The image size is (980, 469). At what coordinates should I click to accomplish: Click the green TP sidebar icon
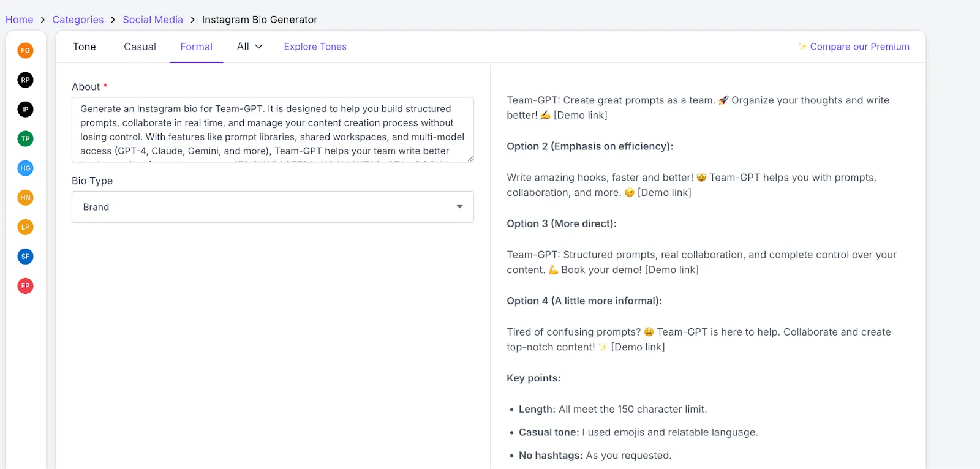click(25, 138)
